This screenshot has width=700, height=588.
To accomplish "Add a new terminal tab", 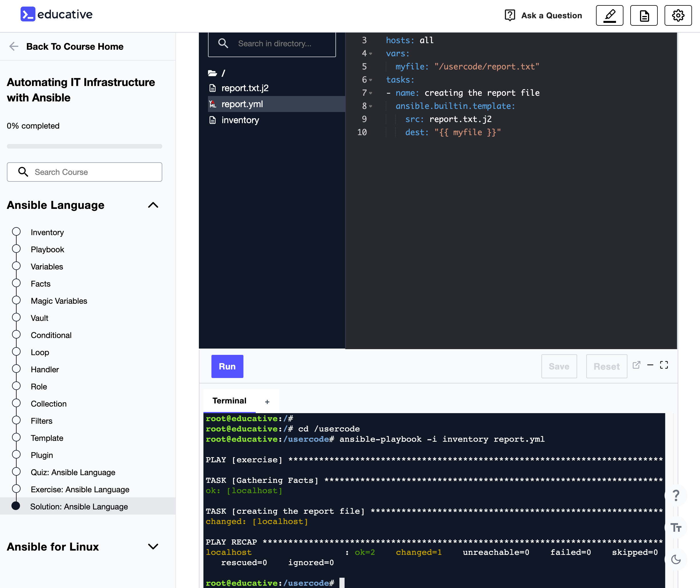I will coord(267,402).
